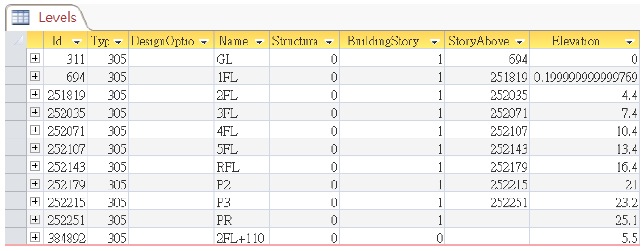This screenshot has width=644, height=251.
Task: Expand the RFL record row
Action: click(35, 166)
